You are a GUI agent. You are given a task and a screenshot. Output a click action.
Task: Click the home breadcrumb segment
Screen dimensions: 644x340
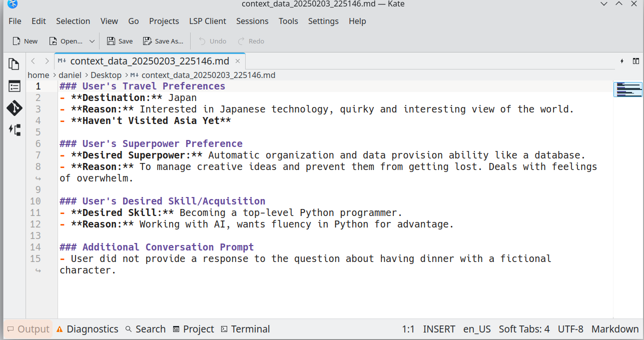click(x=39, y=75)
